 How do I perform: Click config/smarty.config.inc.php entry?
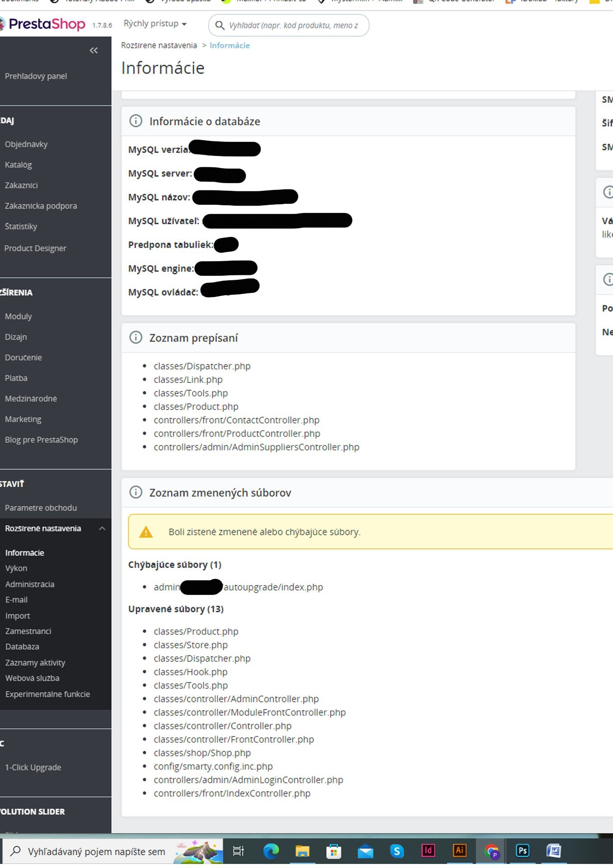(213, 766)
